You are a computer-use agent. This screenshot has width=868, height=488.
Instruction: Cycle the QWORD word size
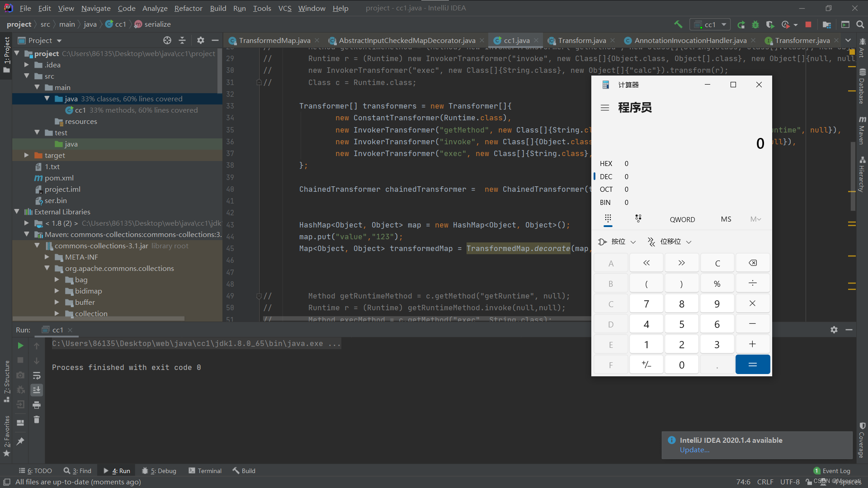point(682,219)
